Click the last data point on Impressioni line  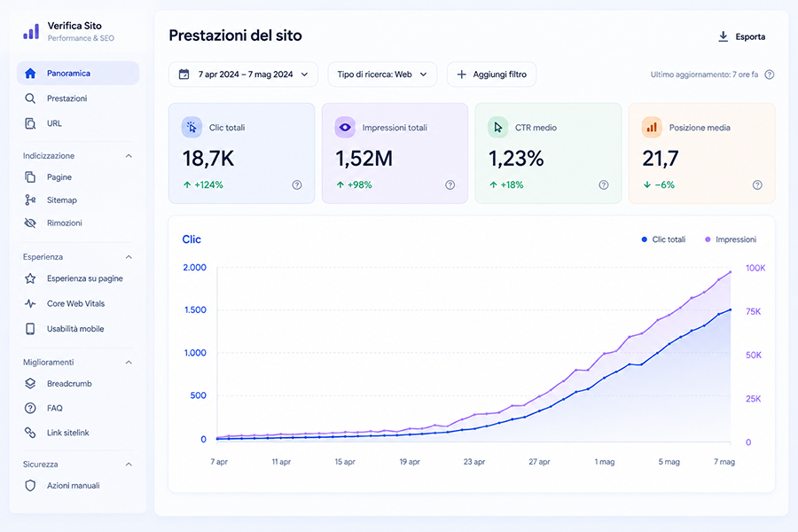tap(731, 272)
